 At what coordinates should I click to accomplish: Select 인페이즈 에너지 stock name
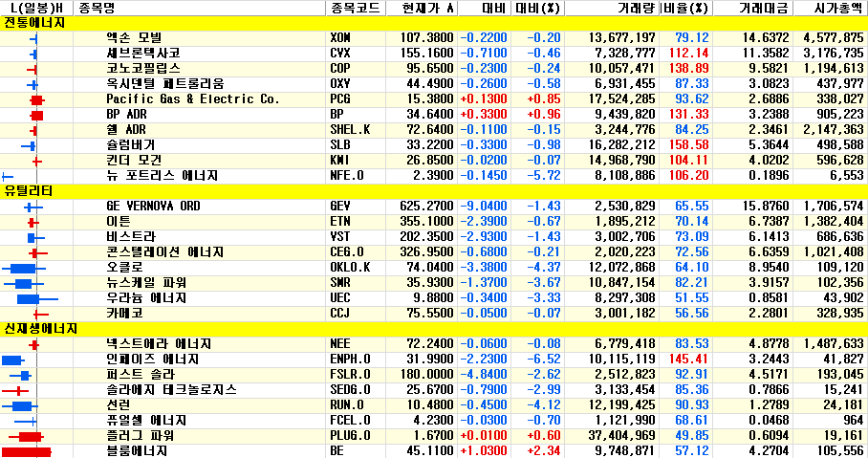(152, 359)
